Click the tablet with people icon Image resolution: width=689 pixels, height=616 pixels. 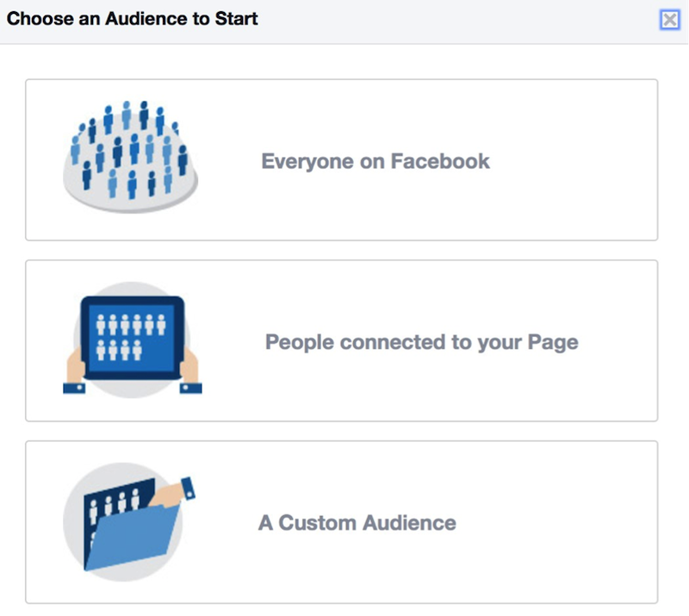[x=133, y=340]
